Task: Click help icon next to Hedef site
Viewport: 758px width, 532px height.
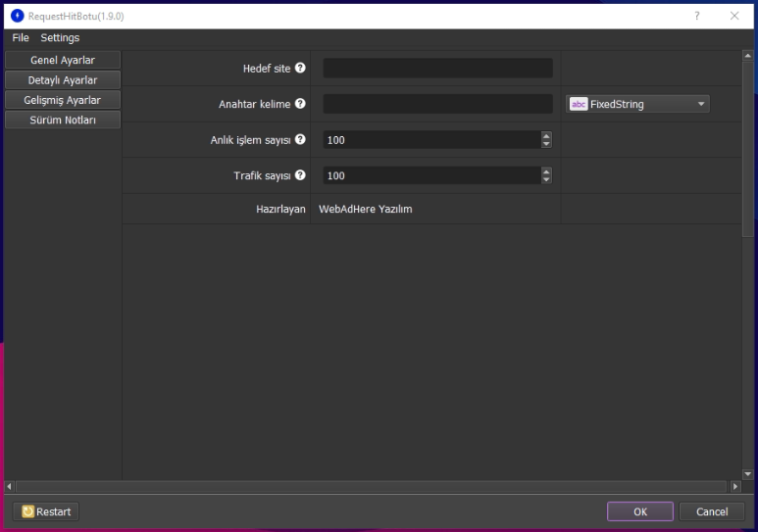Action: coord(300,69)
